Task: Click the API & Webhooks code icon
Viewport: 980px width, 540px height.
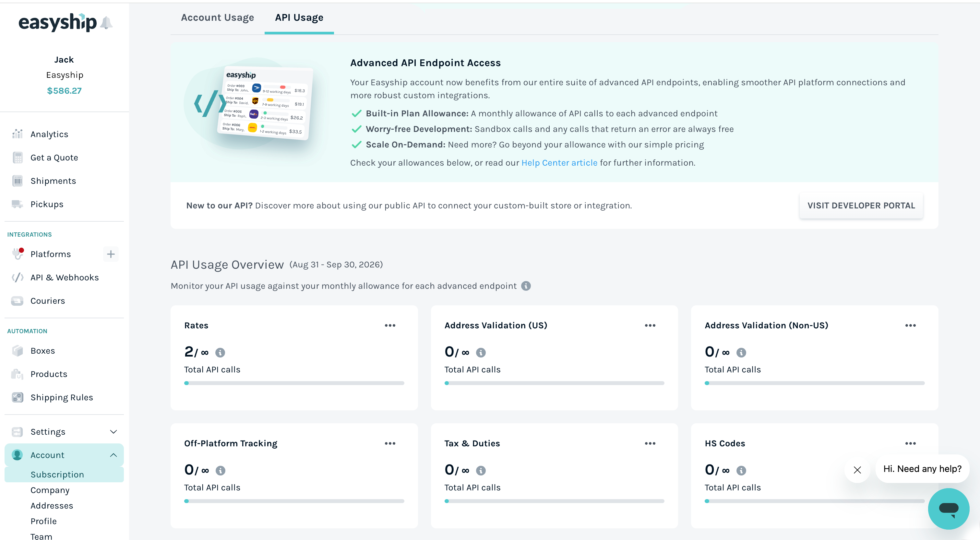Action: (18, 277)
